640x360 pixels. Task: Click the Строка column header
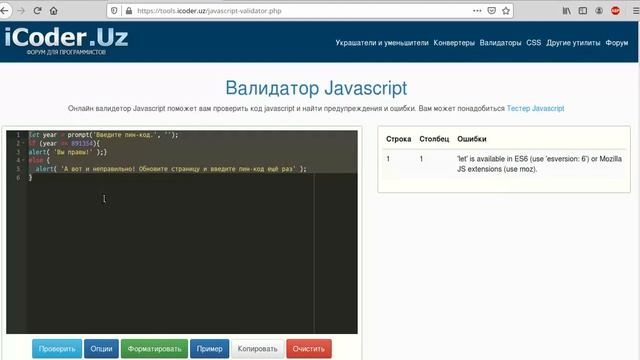(x=398, y=139)
